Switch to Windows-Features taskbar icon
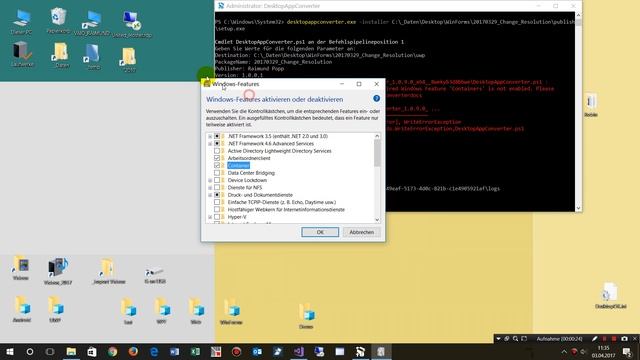The width and height of the screenshot is (640, 360). pos(381,351)
